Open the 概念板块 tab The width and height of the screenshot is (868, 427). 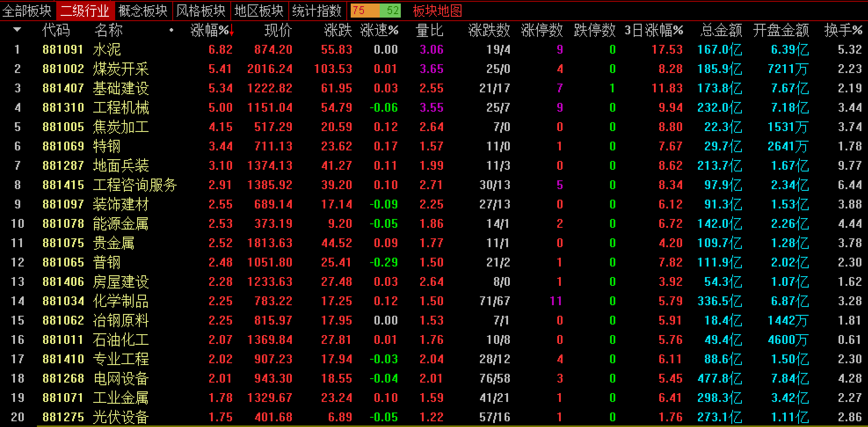coord(143,11)
